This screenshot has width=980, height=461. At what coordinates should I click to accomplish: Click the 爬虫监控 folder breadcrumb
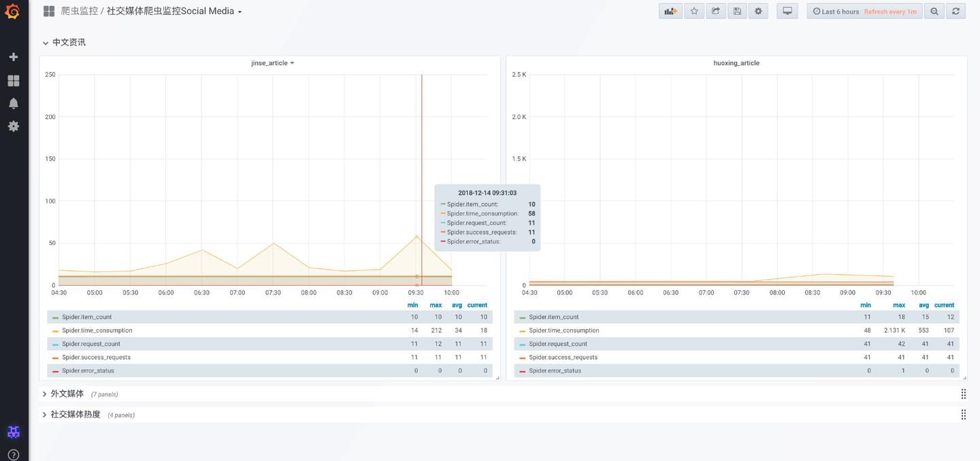tap(79, 11)
